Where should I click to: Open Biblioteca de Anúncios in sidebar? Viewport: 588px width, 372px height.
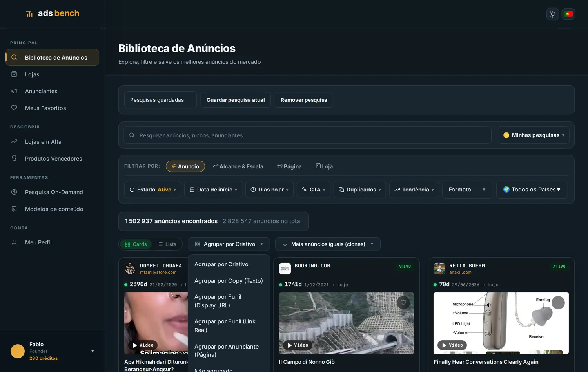[x=52, y=57]
